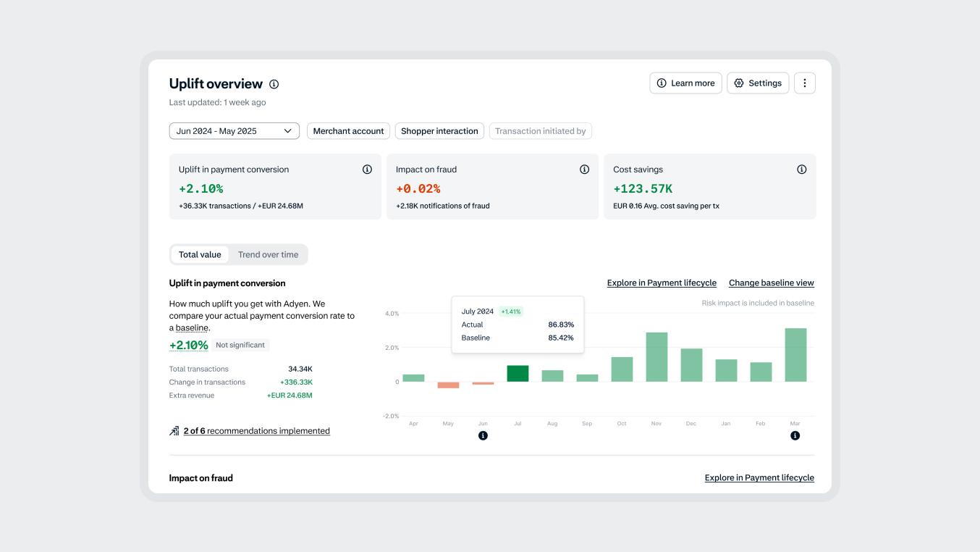The width and height of the screenshot is (980, 552).
Task: Open Explore in Payment lifecycle for conversion
Action: 661,283
